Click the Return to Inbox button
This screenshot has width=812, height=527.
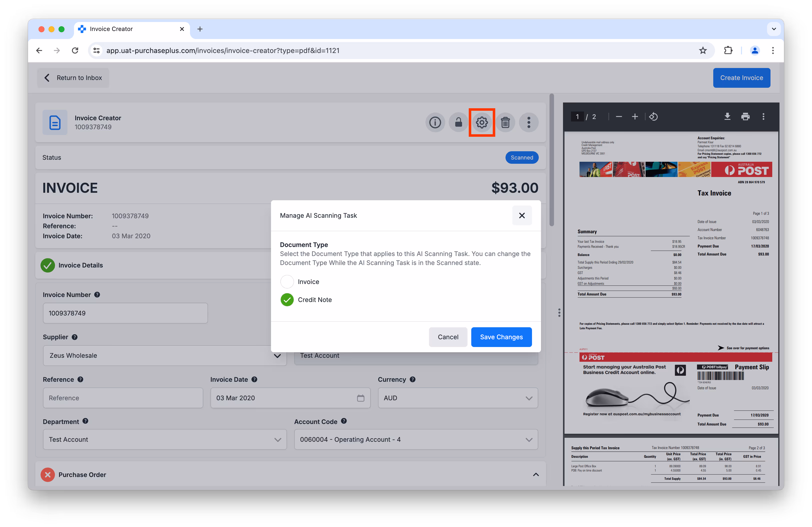(73, 78)
